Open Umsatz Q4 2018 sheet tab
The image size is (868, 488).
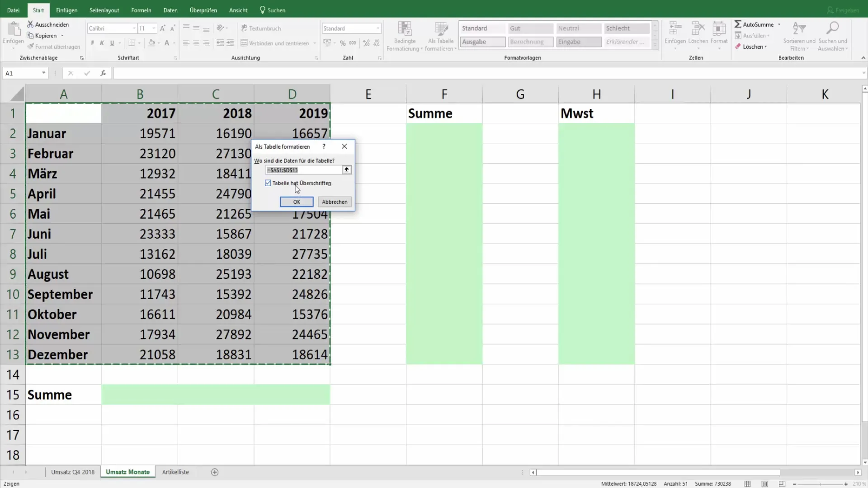73,472
